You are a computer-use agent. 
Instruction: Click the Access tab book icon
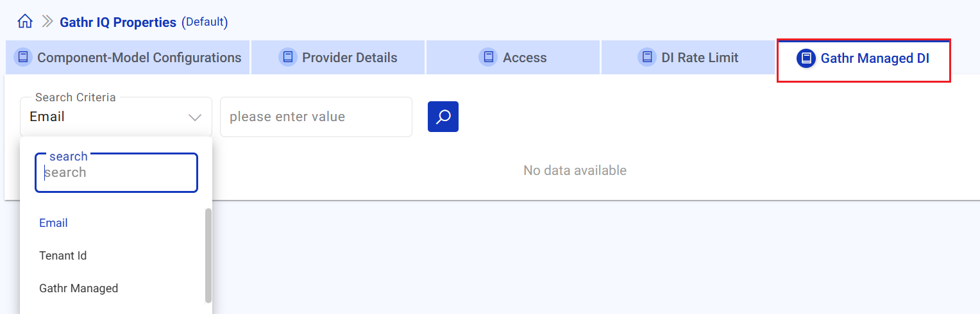[489, 57]
